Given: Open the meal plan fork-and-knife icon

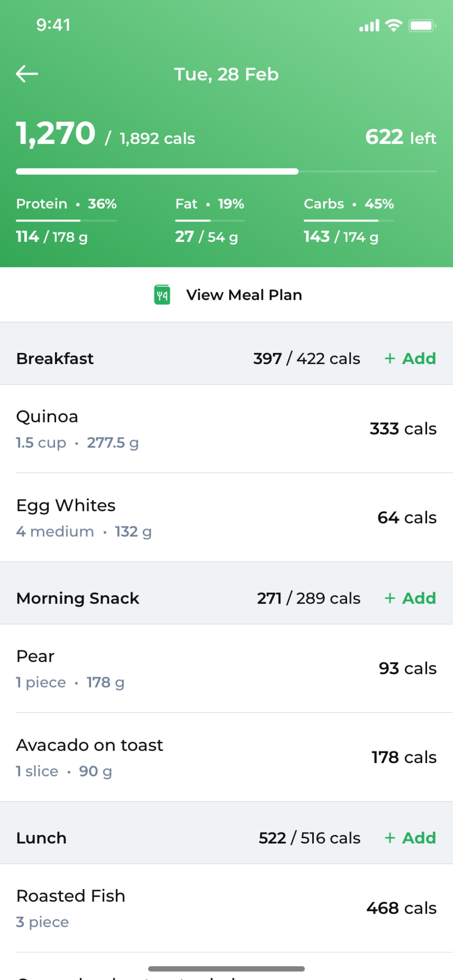Looking at the screenshot, I should click(x=162, y=295).
